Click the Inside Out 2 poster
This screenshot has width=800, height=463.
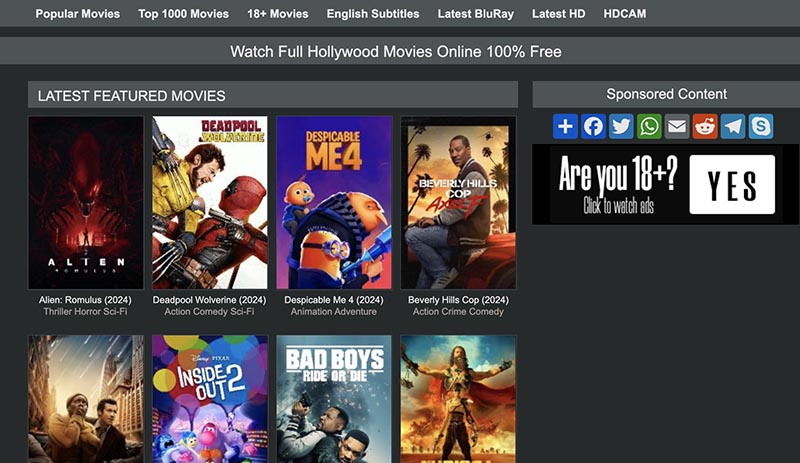210,398
